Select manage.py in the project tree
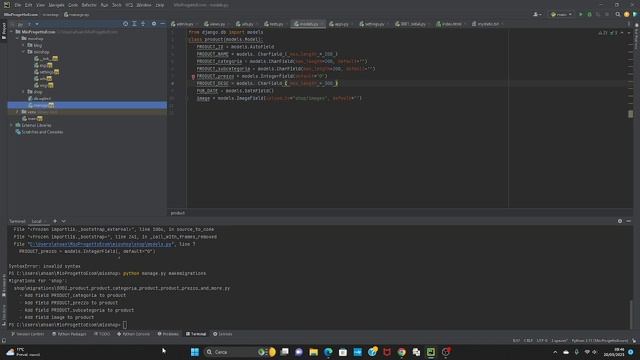The width and height of the screenshot is (640, 360). pyautogui.click(x=87, y=105)
